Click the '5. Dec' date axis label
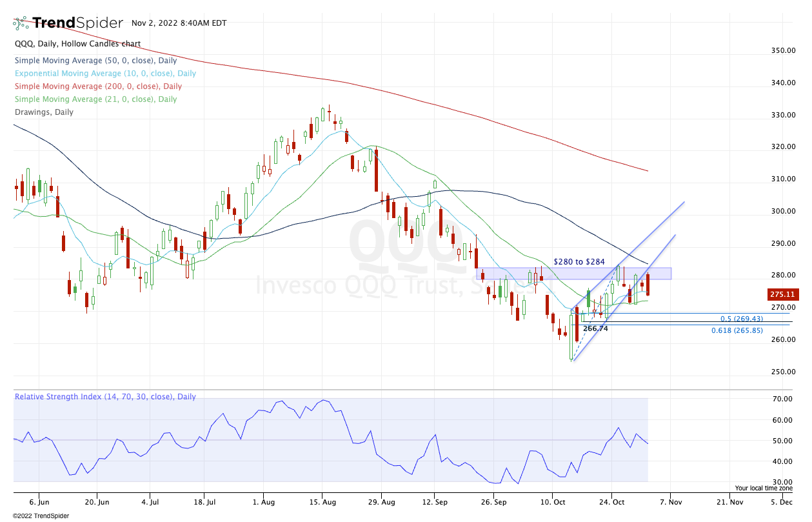Viewport: 812px width, 522px height. [782, 501]
